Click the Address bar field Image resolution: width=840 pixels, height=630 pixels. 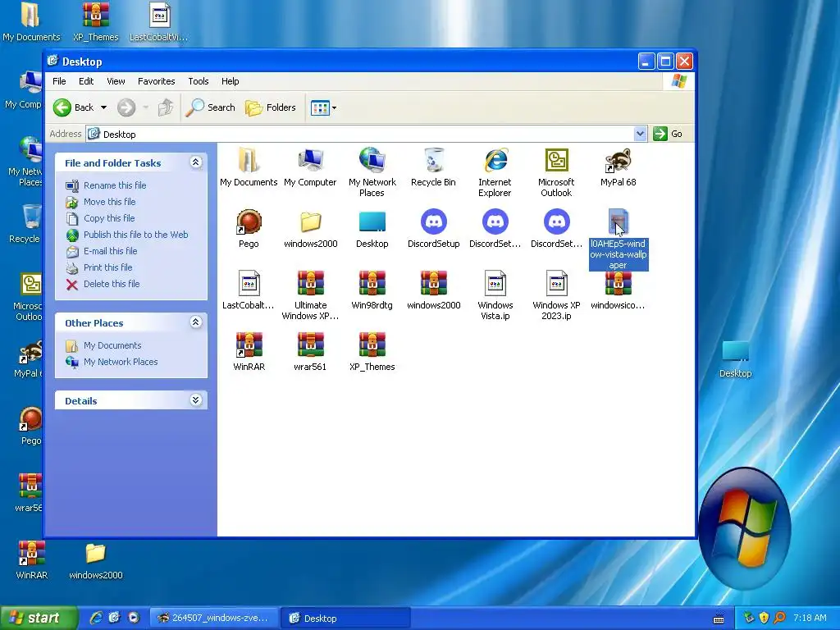[x=366, y=134]
